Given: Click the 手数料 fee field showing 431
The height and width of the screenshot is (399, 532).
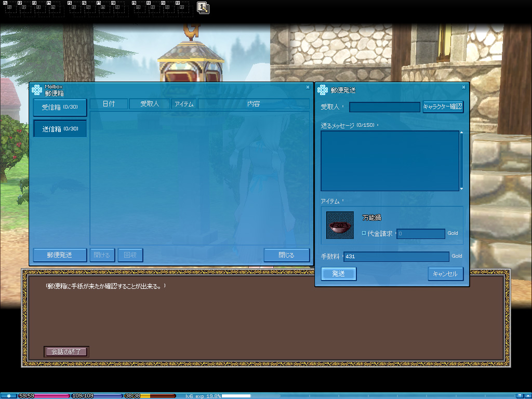Looking at the screenshot, I should (x=396, y=257).
